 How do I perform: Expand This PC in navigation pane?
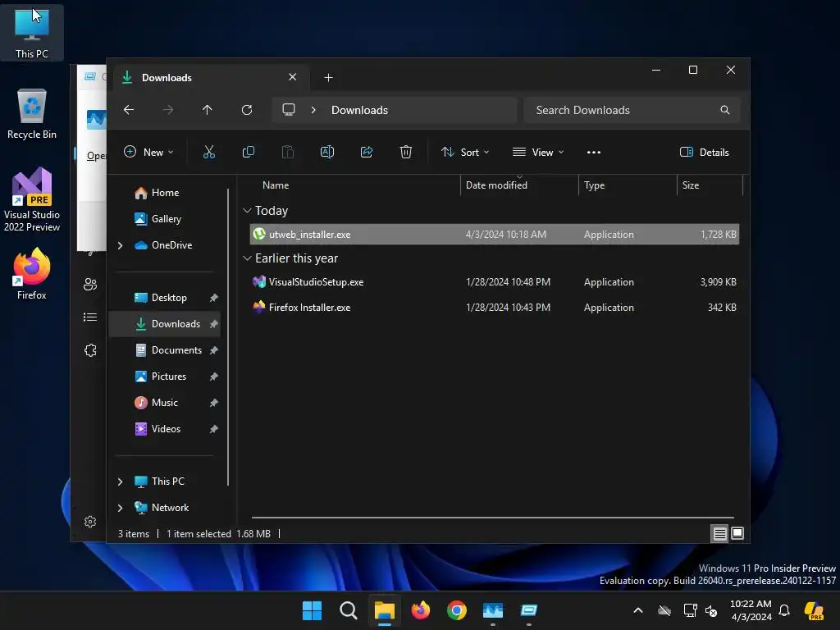click(x=120, y=482)
